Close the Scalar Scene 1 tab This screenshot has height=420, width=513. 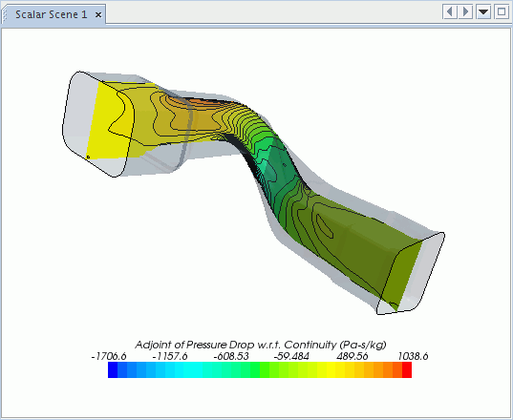[98, 14]
